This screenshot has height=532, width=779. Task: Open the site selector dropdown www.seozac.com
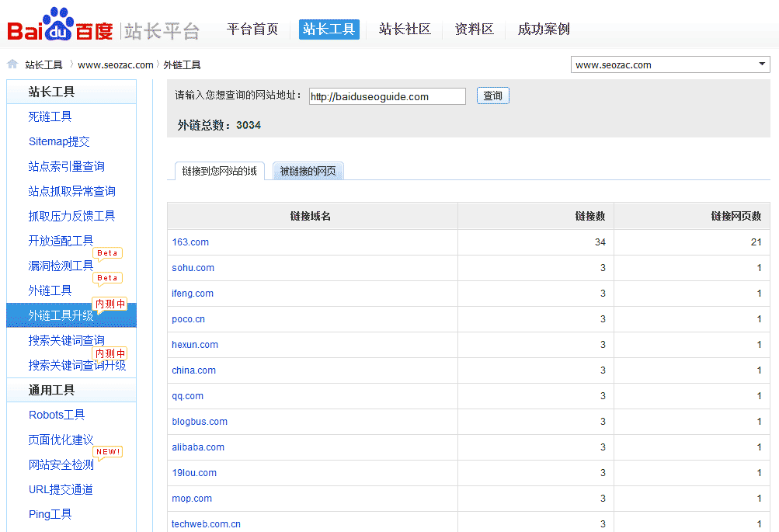[670, 64]
